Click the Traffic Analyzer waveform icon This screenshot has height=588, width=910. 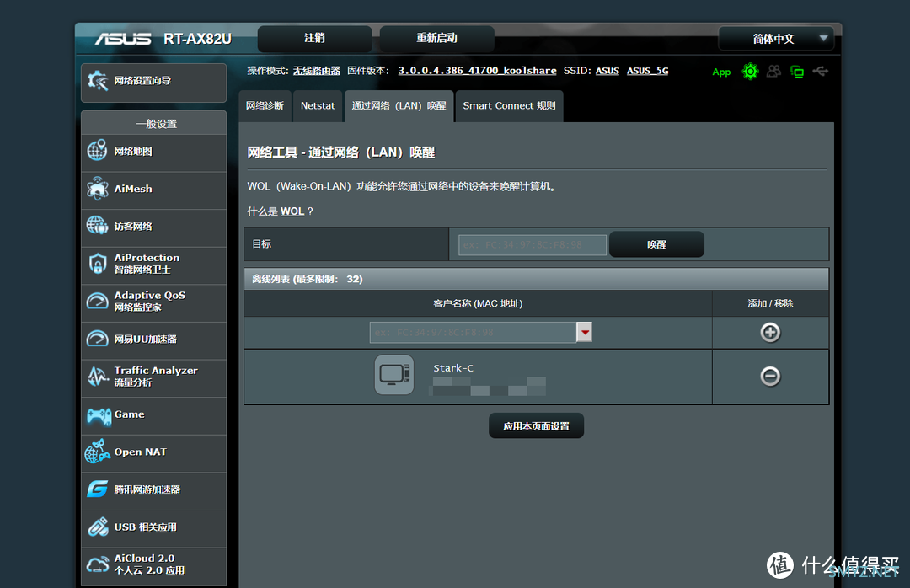click(98, 376)
